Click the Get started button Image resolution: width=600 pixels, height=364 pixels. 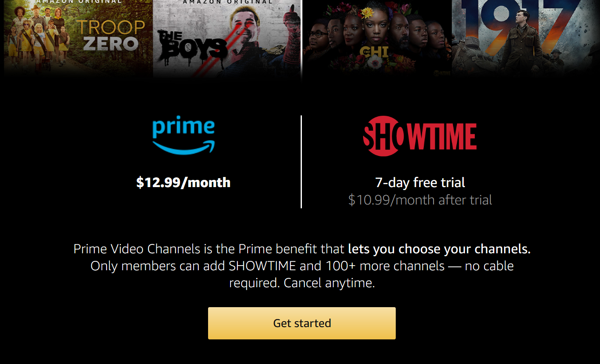(x=301, y=323)
